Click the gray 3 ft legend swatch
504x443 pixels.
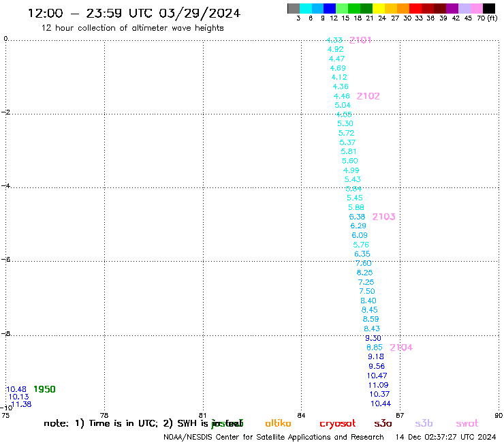click(x=294, y=8)
